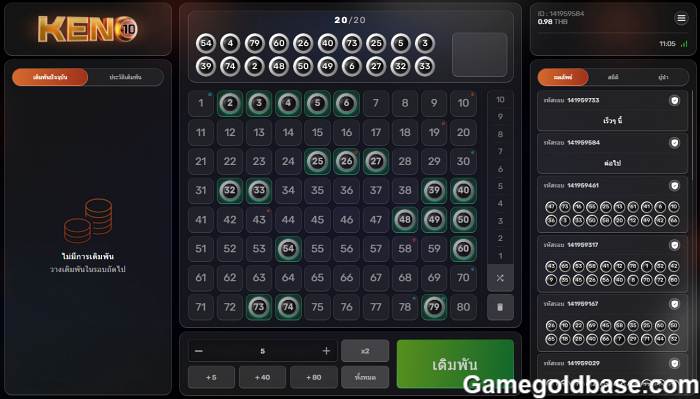The image size is (700, 399).
Task: Click the 11:05 clock text
Action: coord(667,44)
